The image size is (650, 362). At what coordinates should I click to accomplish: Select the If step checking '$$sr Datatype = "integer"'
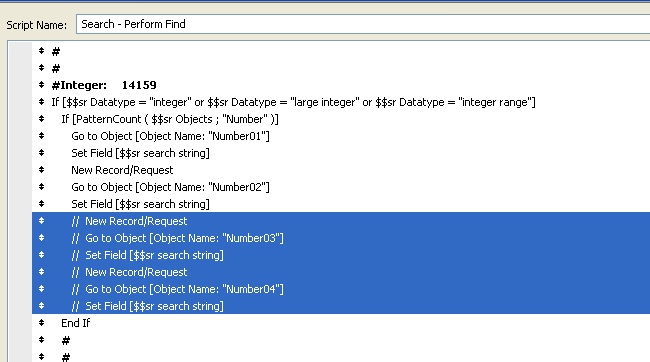(x=293, y=102)
